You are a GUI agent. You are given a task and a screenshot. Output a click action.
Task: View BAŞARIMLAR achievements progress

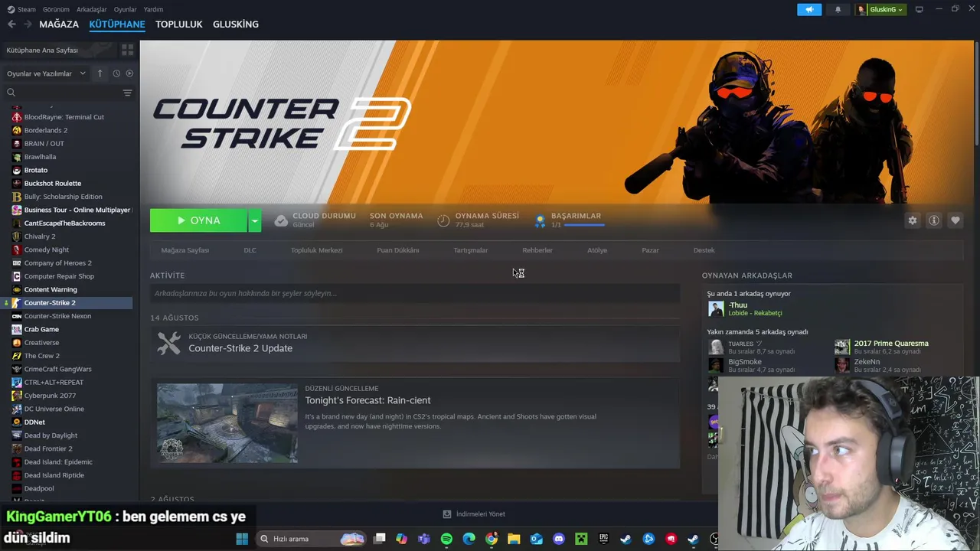click(x=570, y=220)
